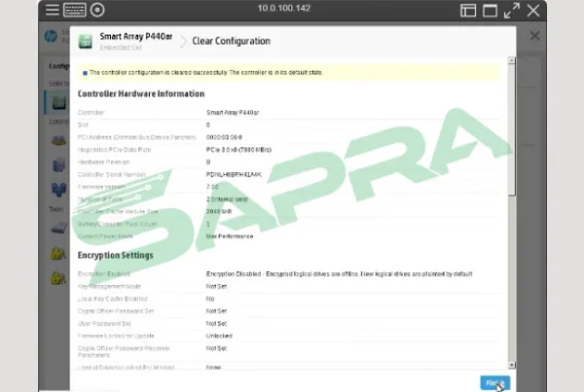Click the '2048 MiB' cache size value
Screen dimensions: 584x392
(x=219, y=211)
